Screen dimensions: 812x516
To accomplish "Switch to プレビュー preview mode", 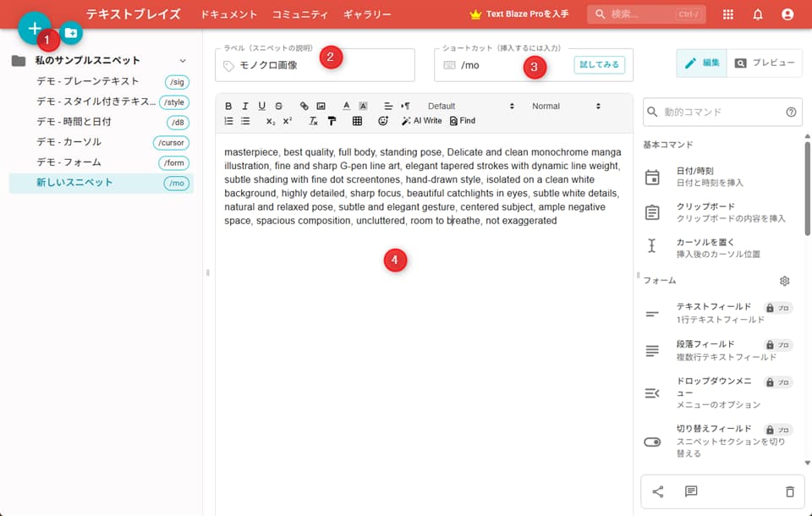I will click(765, 63).
